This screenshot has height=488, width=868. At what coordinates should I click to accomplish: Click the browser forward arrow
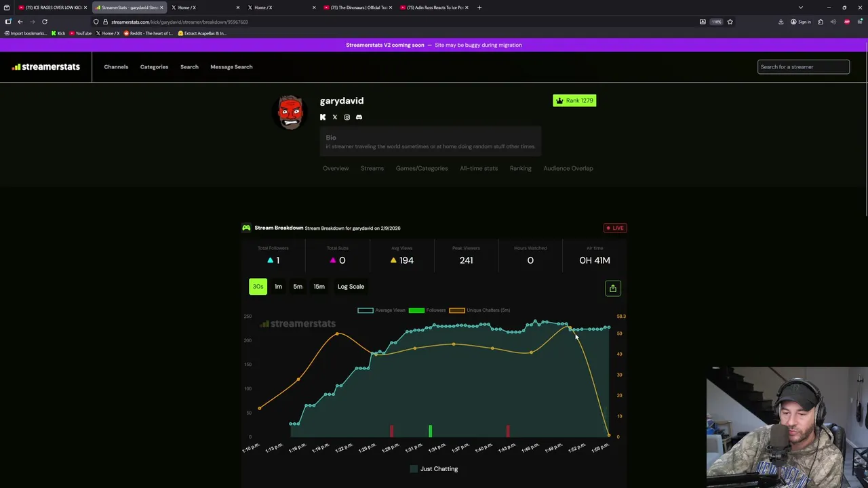pos(32,22)
